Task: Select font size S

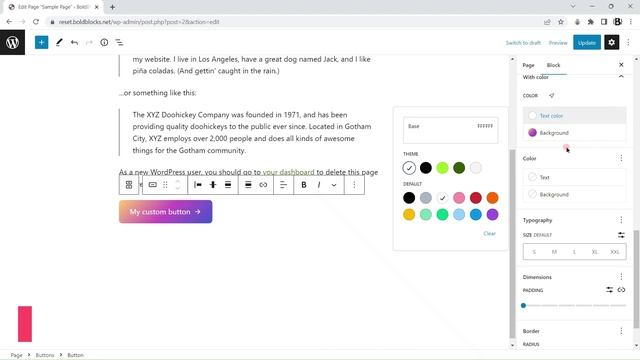Action: click(534, 252)
